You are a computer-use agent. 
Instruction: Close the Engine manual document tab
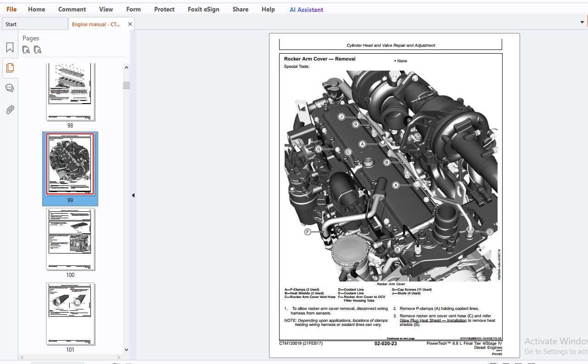tap(130, 24)
